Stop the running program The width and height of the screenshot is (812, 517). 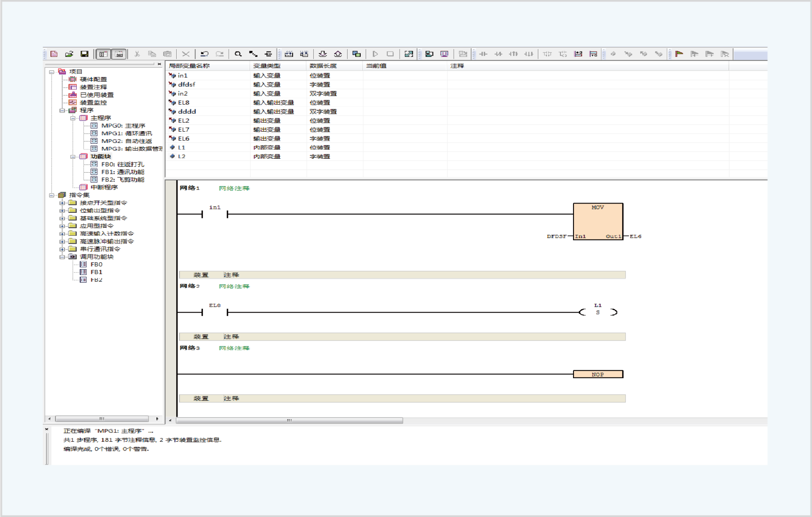390,54
